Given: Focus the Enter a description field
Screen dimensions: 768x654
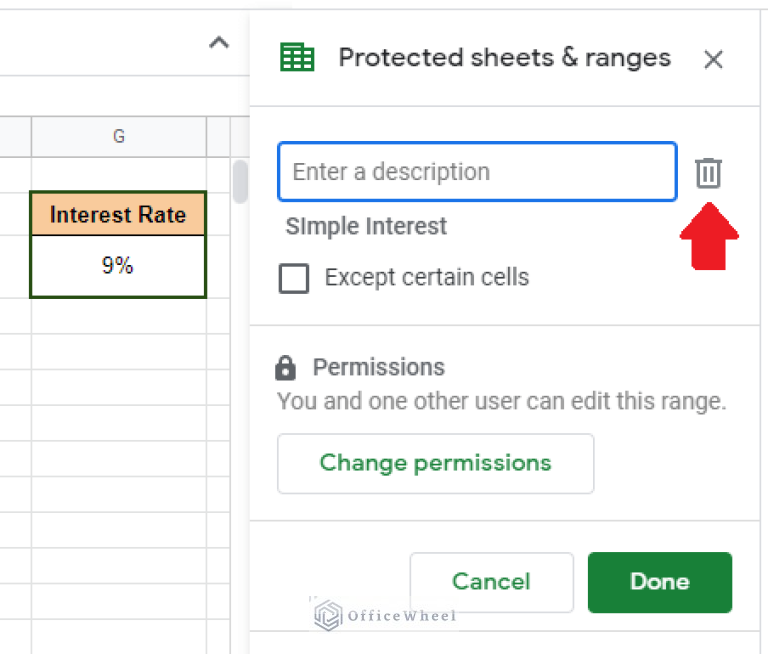Looking at the screenshot, I should coord(477,172).
